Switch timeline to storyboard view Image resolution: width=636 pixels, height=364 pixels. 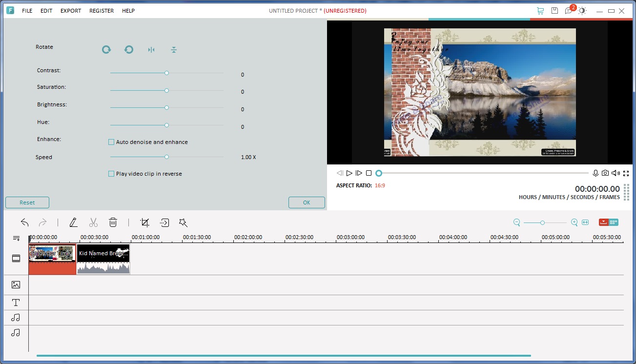(614, 222)
